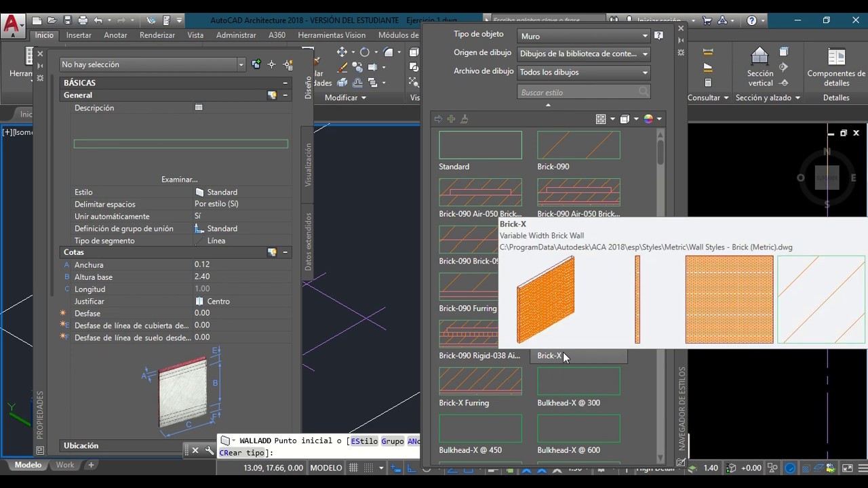Click the help icon beside Tipo de objeto
The height and width of the screenshot is (488, 868).
(x=658, y=36)
